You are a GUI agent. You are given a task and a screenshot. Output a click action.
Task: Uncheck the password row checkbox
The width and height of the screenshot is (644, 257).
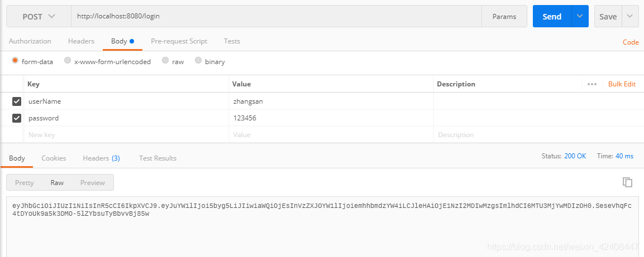[x=17, y=118]
